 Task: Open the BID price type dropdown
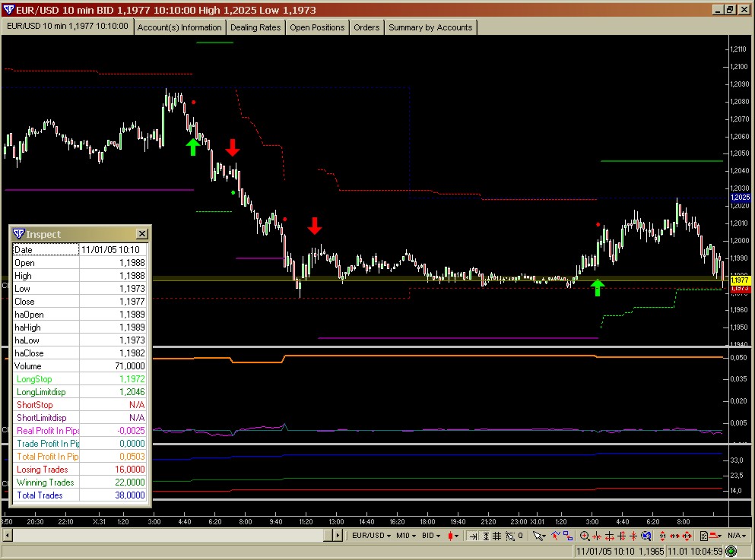coord(431,536)
